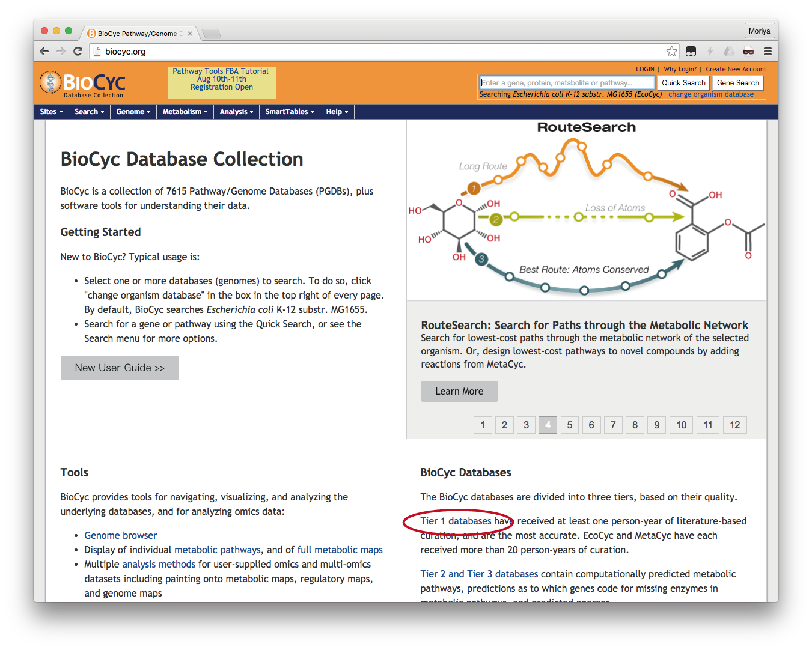The image size is (812, 650).
Task: Go to slide 11 in carousel
Action: coord(708,425)
